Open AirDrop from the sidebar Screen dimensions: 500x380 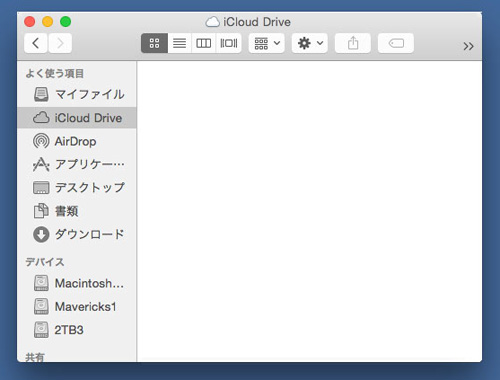pyautogui.click(x=77, y=141)
